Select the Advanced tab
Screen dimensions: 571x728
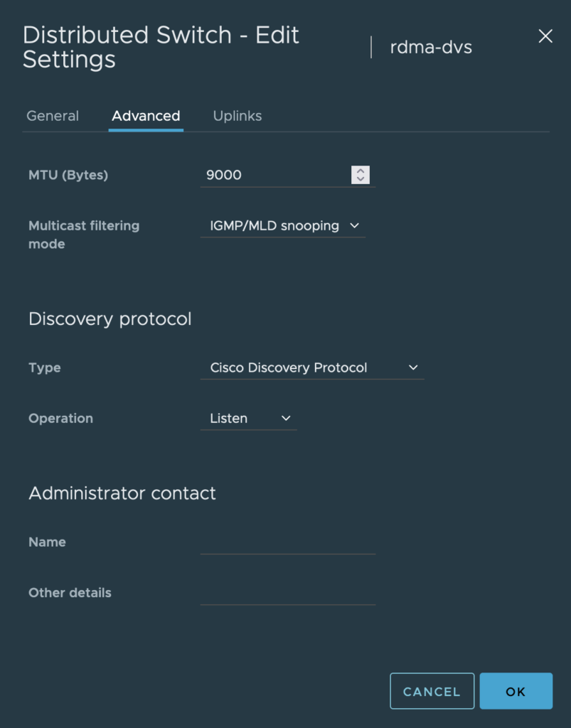tap(146, 116)
